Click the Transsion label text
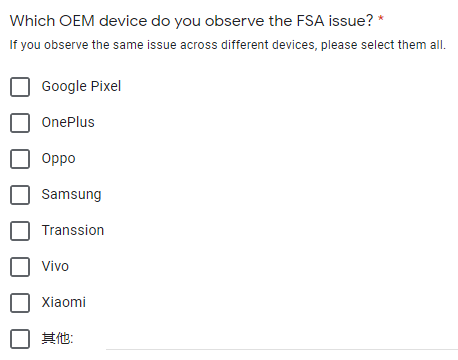The height and width of the screenshot is (360, 458). pos(73,230)
